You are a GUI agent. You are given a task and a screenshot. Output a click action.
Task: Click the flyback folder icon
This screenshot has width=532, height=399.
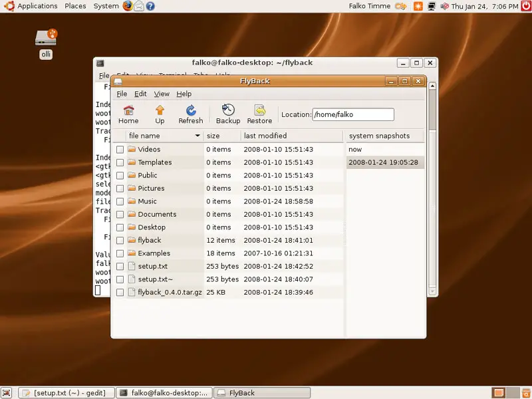coord(132,240)
